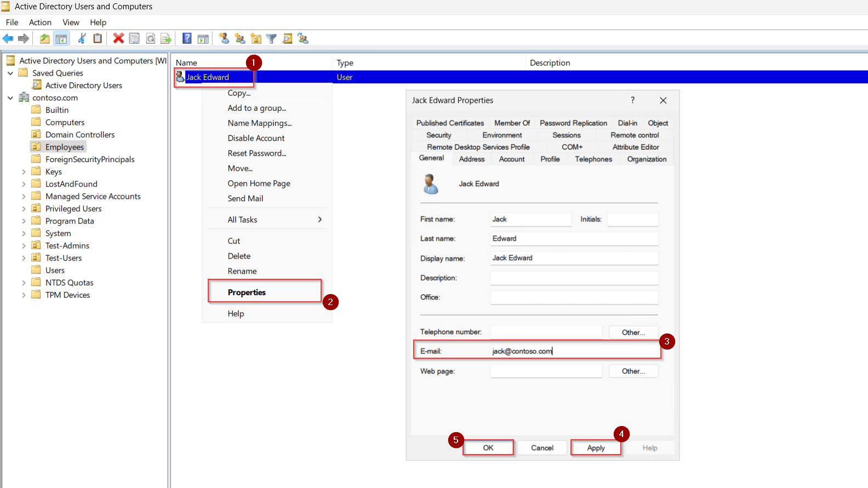Click the blue Help question mark icon
The height and width of the screenshot is (488, 868).
tap(187, 38)
